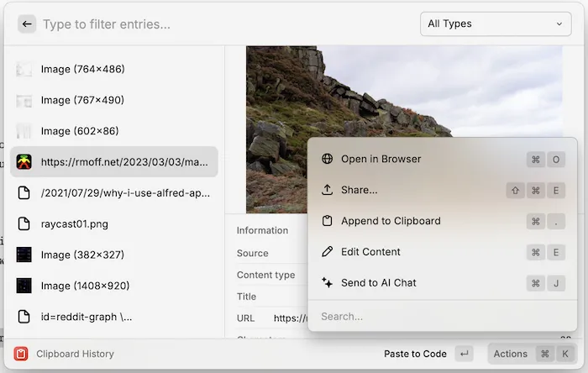
Task: Click the Share upload icon
Action: pyautogui.click(x=328, y=190)
